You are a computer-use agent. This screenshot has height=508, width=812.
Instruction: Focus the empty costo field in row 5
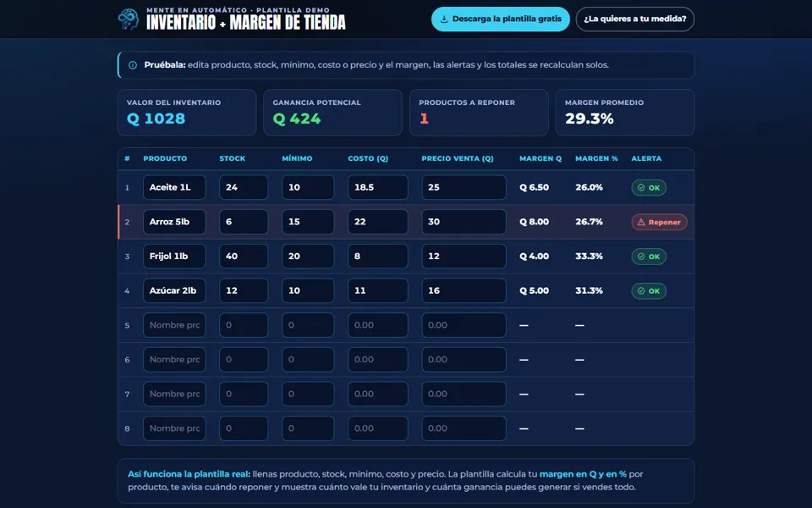tap(377, 325)
